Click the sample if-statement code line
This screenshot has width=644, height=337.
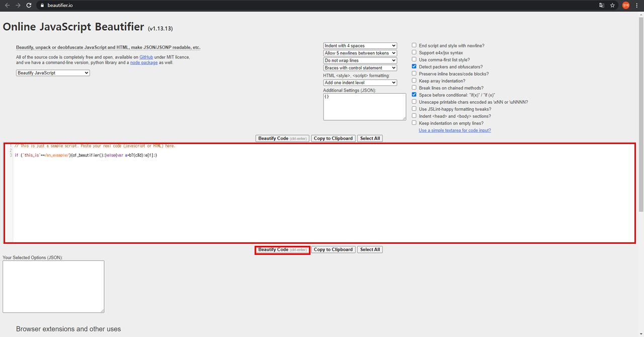(x=86, y=155)
